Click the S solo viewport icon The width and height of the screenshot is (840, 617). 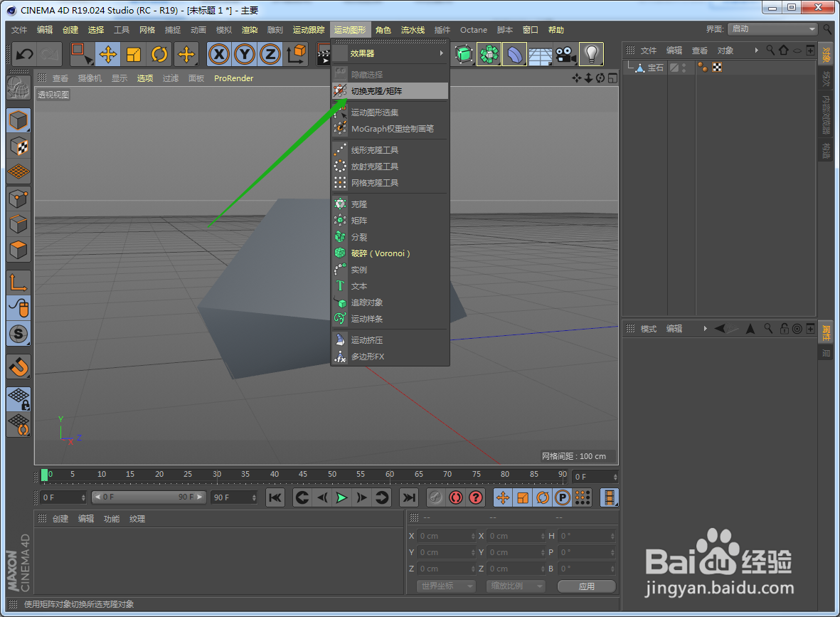18,334
